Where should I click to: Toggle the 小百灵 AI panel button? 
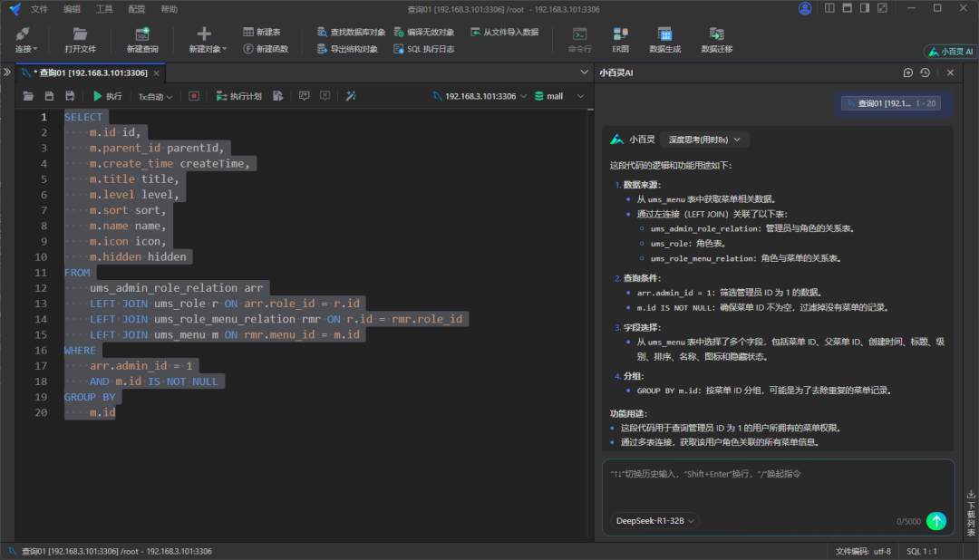point(949,52)
